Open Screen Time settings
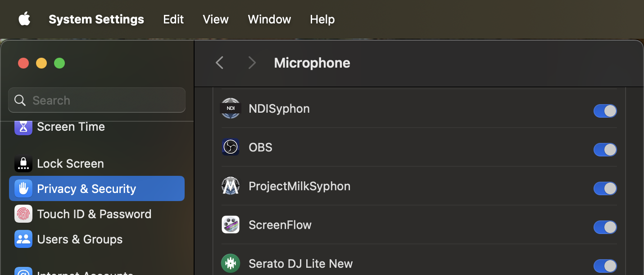This screenshot has height=275, width=644. [97, 127]
